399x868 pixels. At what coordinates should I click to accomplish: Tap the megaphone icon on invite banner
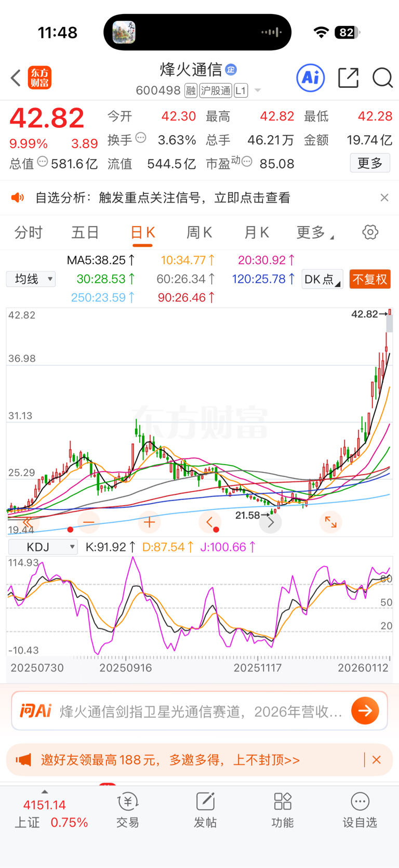point(23,760)
